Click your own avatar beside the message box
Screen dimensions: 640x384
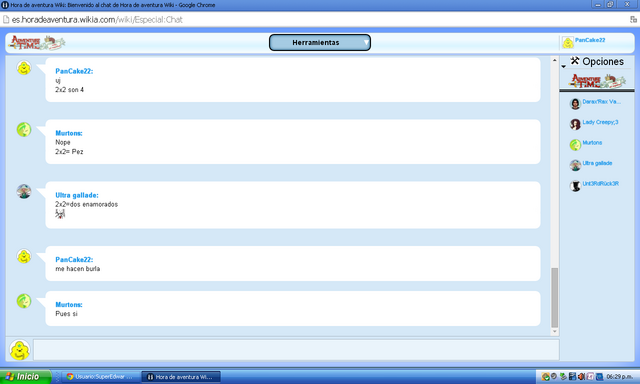pyautogui.click(x=20, y=350)
